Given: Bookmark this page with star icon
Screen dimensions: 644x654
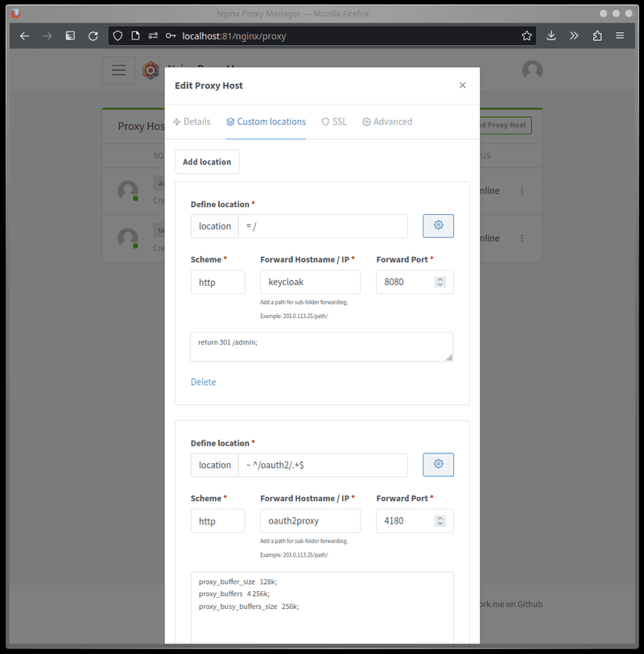Looking at the screenshot, I should tap(526, 36).
